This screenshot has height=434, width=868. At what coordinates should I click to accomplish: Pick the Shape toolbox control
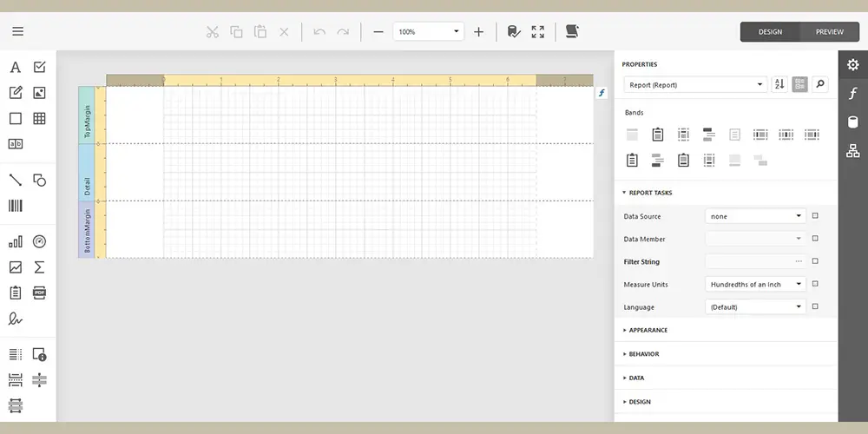39,180
